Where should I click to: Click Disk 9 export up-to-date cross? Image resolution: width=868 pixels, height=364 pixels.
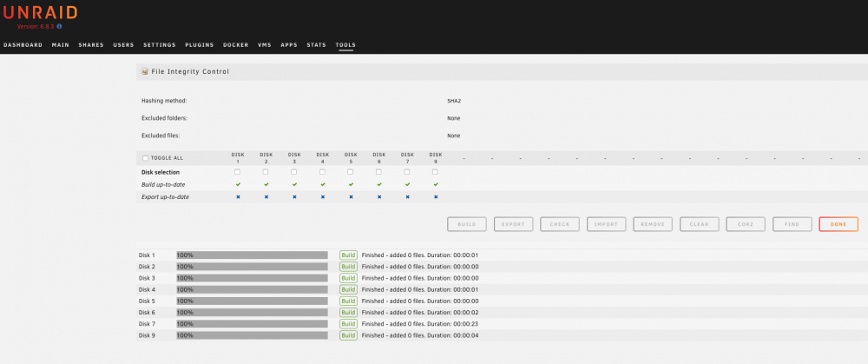pyautogui.click(x=436, y=196)
